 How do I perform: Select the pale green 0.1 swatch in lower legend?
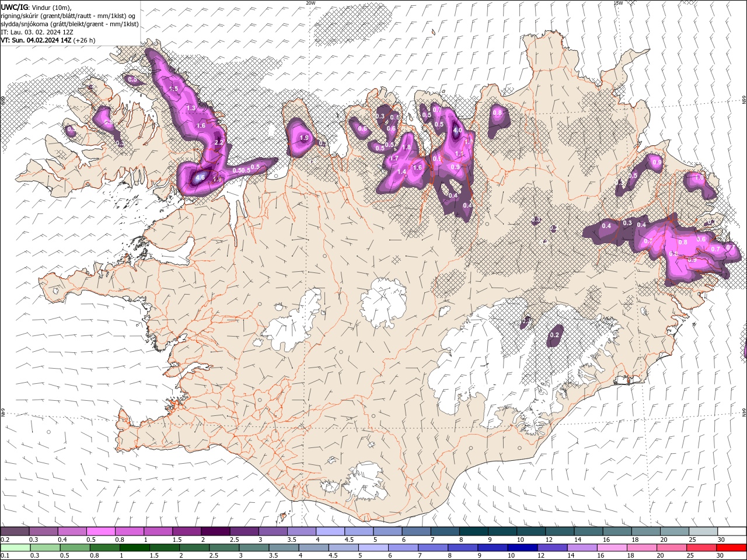pyautogui.click(x=15, y=548)
